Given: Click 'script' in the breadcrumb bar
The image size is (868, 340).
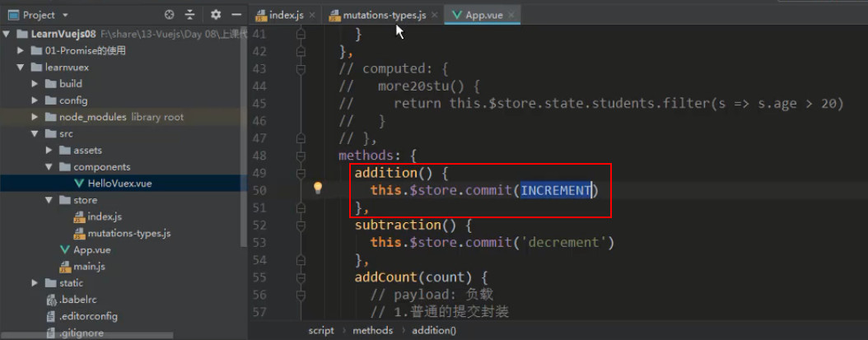Looking at the screenshot, I should [321, 331].
